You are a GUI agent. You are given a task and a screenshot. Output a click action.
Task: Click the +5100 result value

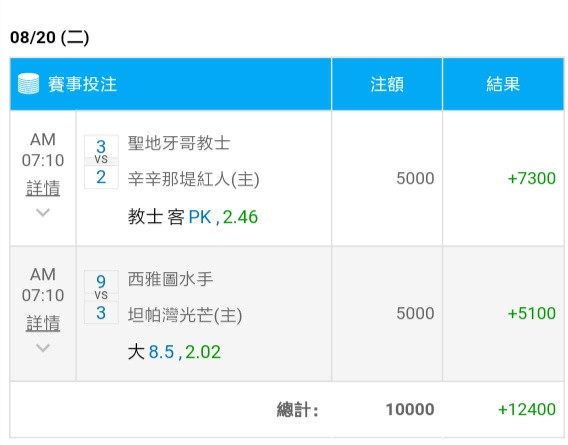tap(531, 313)
